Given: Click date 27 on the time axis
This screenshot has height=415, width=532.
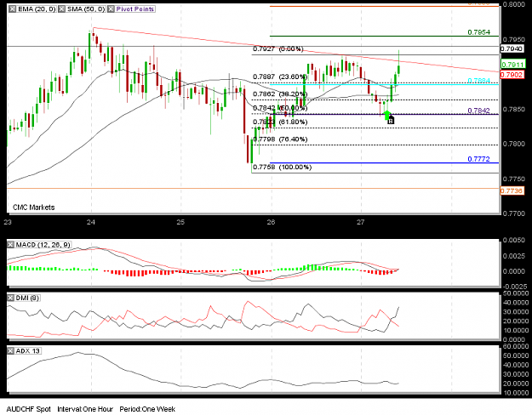Looking at the screenshot, I should pos(360,222).
